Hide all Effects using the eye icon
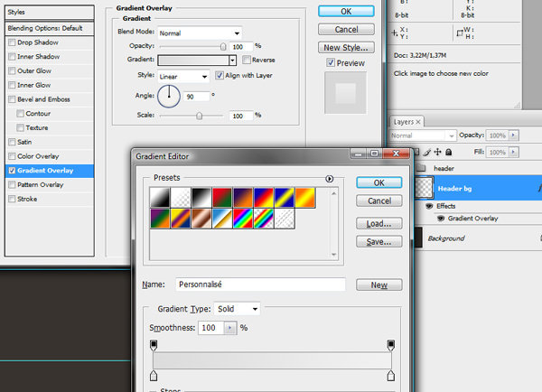 pyautogui.click(x=429, y=206)
